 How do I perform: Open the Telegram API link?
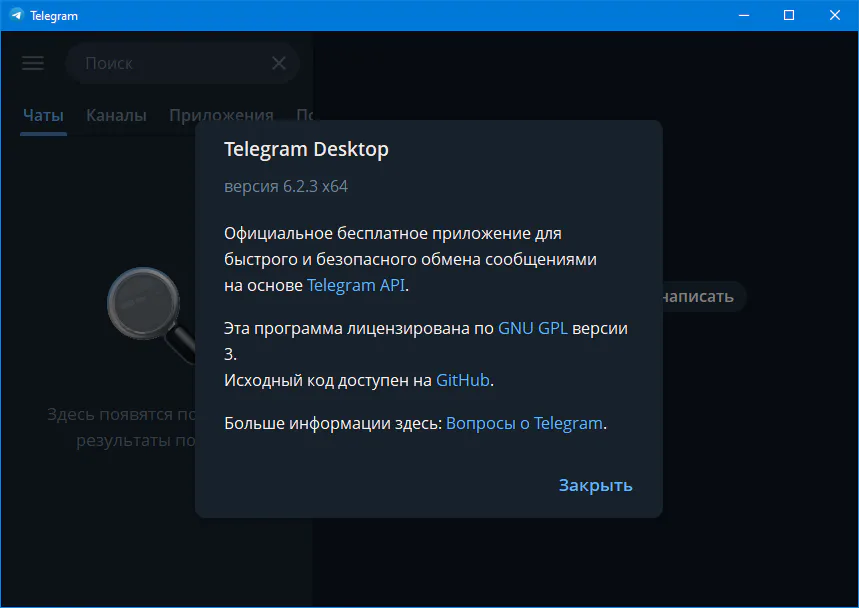356,285
